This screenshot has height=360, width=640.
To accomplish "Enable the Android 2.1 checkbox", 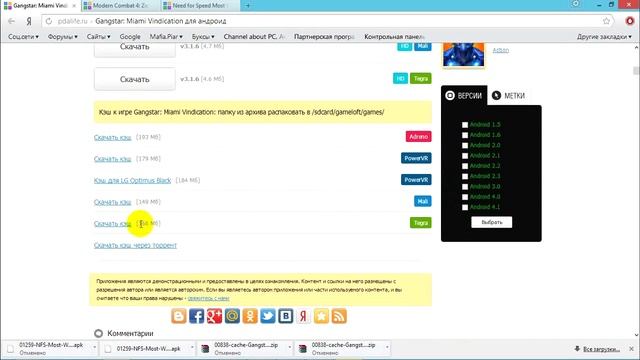I will point(465,156).
